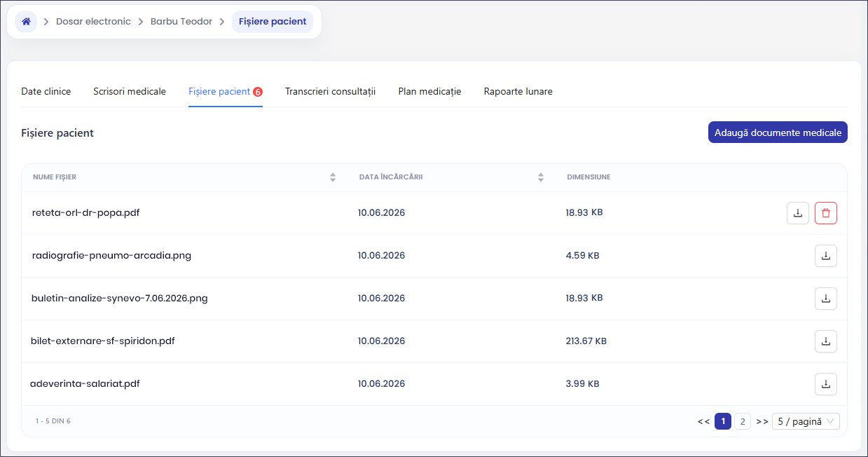Click file name bilet-externare-sf-spiridon.pdf

pyautogui.click(x=103, y=341)
